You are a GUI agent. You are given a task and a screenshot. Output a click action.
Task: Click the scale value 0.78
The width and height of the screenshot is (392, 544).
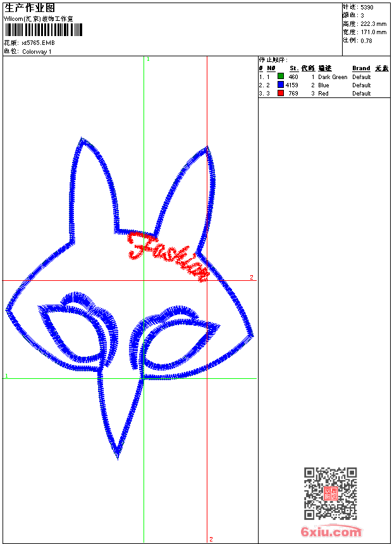366,41
